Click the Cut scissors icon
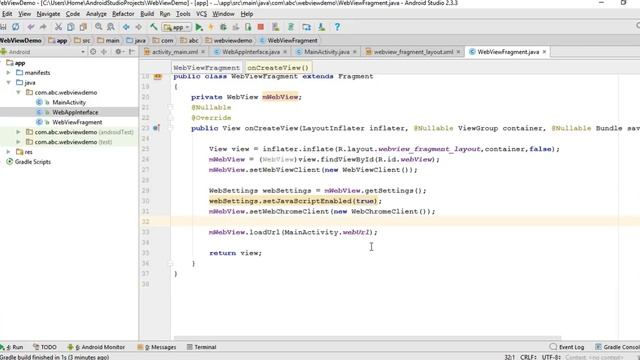This screenshot has height=360, width=640. point(58,27)
